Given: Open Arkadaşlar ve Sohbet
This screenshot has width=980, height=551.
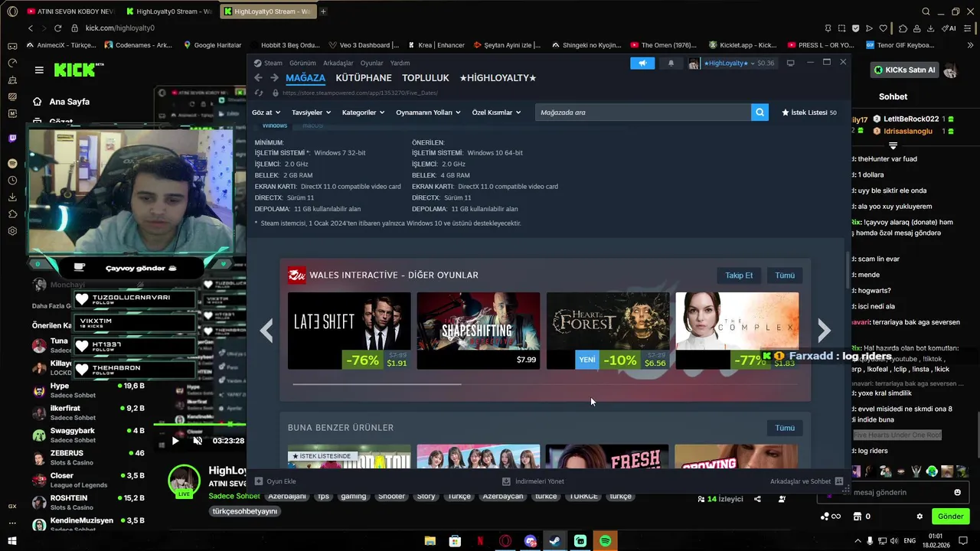Looking at the screenshot, I should tap(806, 481).
